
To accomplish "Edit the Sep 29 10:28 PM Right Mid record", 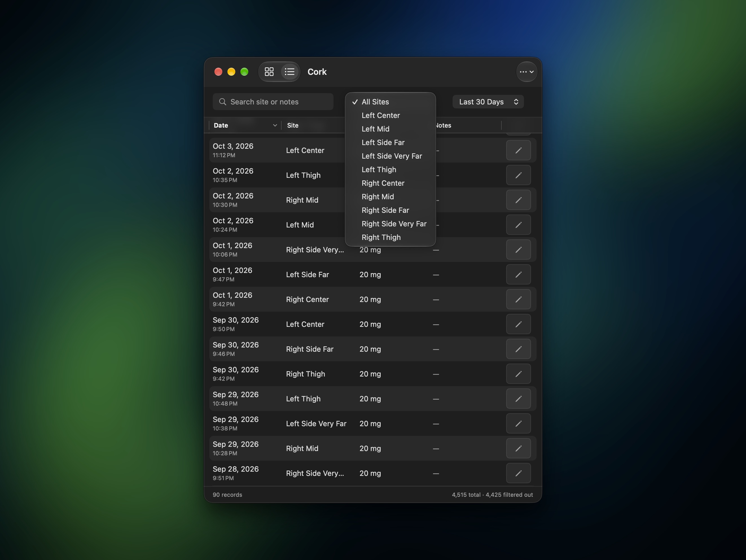I will pyautogui.click(x=518, y=449).
